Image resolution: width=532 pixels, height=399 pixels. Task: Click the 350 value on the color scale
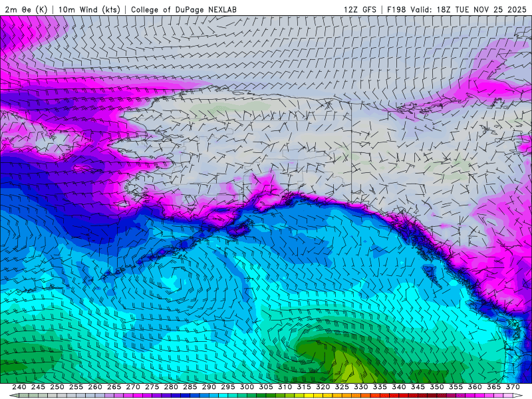437,387
